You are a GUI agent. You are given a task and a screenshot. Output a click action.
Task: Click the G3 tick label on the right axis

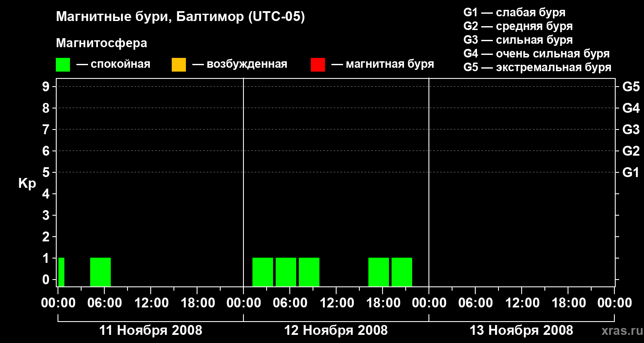point(631,130)
